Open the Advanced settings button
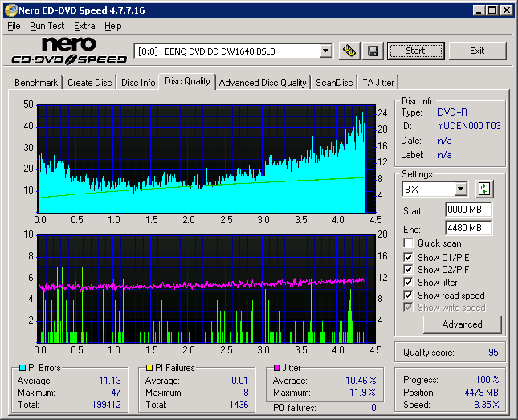Screen dimensions: 518x420 tap(462, 324)
